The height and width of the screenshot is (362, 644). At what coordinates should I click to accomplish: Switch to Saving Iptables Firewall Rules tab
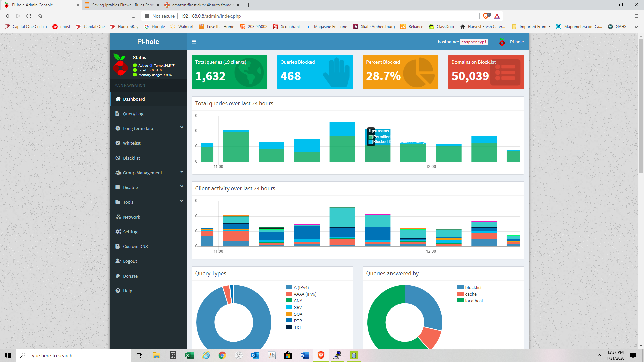122,5
